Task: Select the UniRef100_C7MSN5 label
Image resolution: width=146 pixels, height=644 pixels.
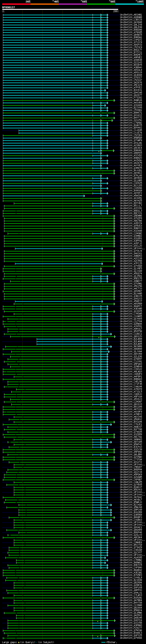Action: click(131, 314)
